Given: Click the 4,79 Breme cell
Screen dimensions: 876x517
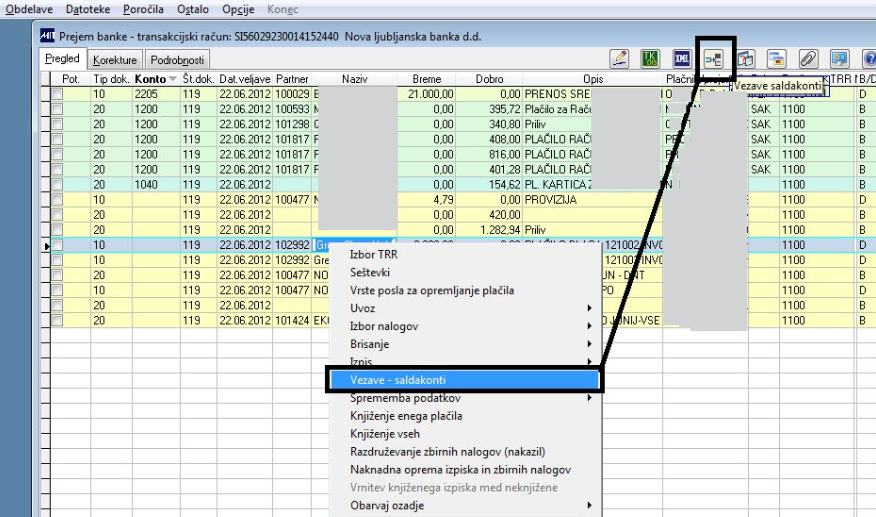Looking at the screenshot, I should point(427,200).
